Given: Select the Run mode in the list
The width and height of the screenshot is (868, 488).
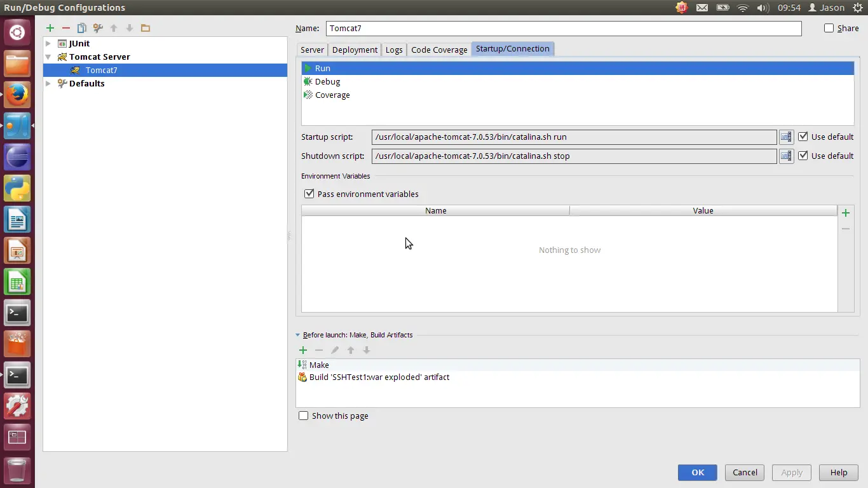Looking at the screenshot, I should pyautogui.click(x=578, y=68).
